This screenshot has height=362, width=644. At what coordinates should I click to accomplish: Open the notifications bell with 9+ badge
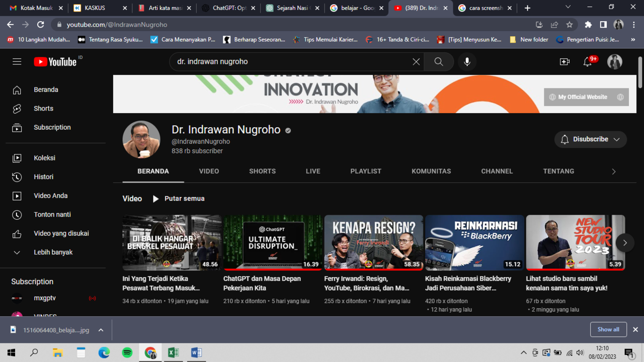point(588,61)
